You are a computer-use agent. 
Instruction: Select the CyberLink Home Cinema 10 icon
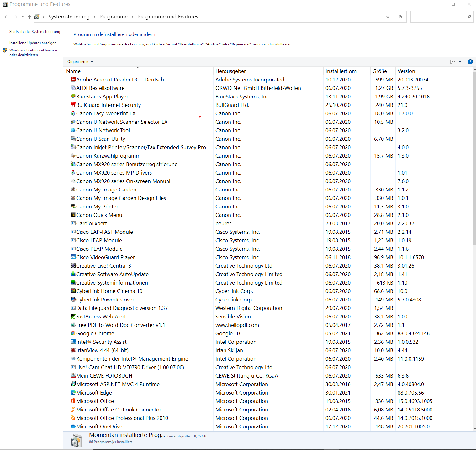(x=73, y=291)
